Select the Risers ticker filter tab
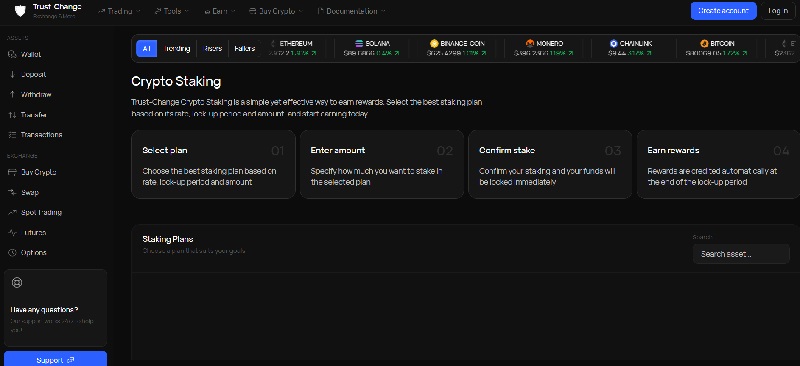The width and height of the screenshot is (800, 366). (x=212, y=49)
